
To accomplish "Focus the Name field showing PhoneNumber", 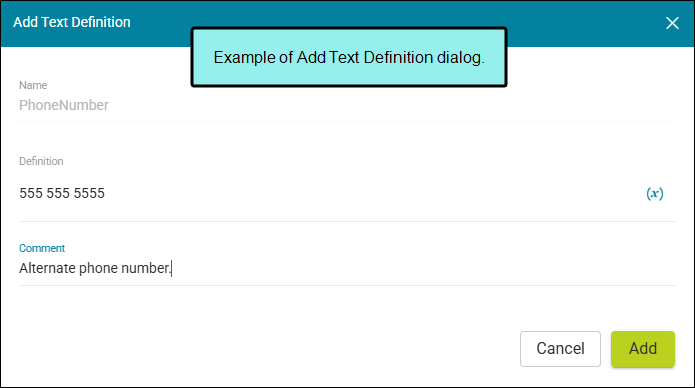I will click(x=347, y=106).
